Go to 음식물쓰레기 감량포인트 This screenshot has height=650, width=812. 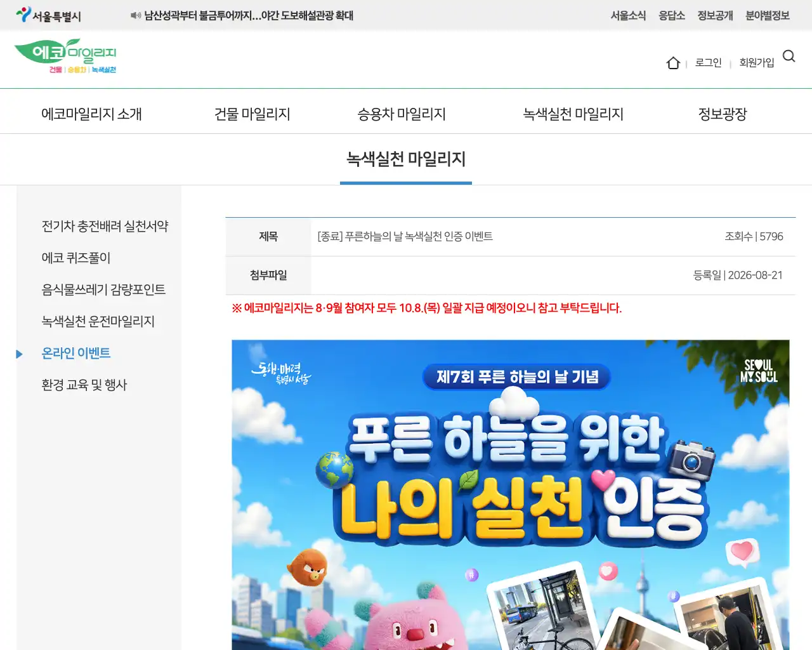coord(103,289)
